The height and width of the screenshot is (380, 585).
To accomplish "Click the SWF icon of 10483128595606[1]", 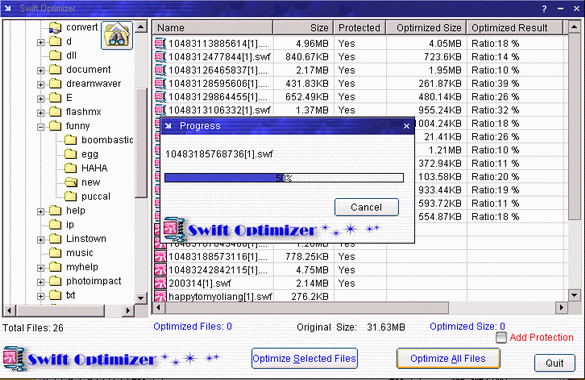I will [160, 84].
